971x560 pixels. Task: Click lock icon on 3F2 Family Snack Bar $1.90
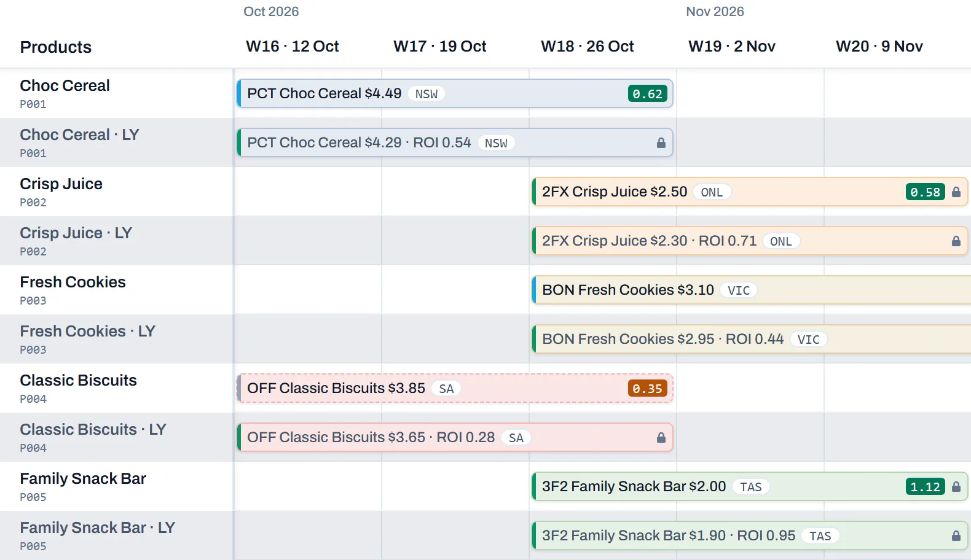956,535
